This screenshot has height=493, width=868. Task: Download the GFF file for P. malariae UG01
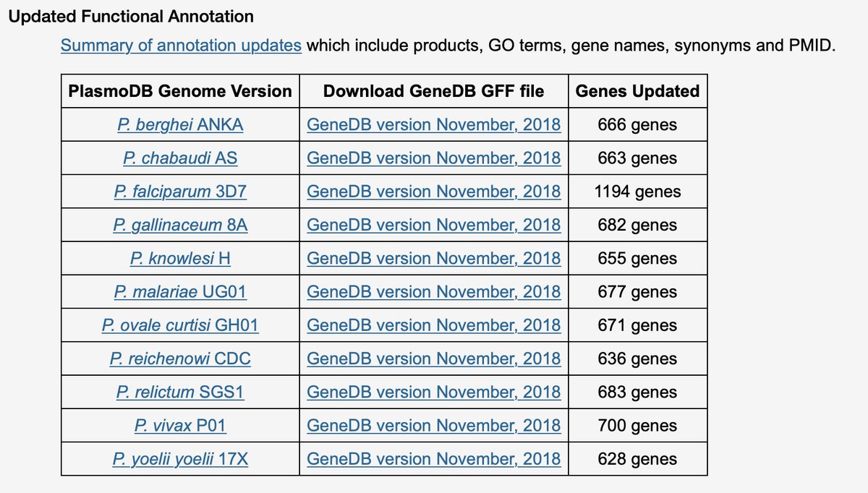click(x=434, y=291)
